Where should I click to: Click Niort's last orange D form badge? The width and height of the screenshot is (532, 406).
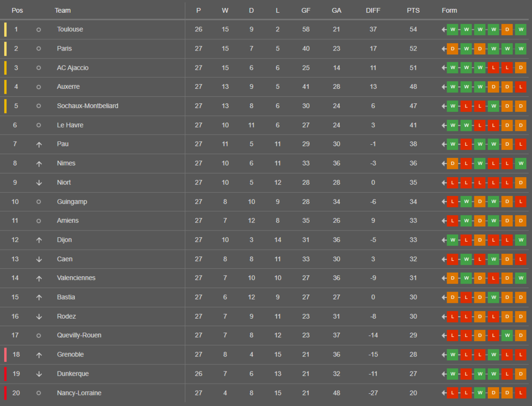[x=521, y=183]
